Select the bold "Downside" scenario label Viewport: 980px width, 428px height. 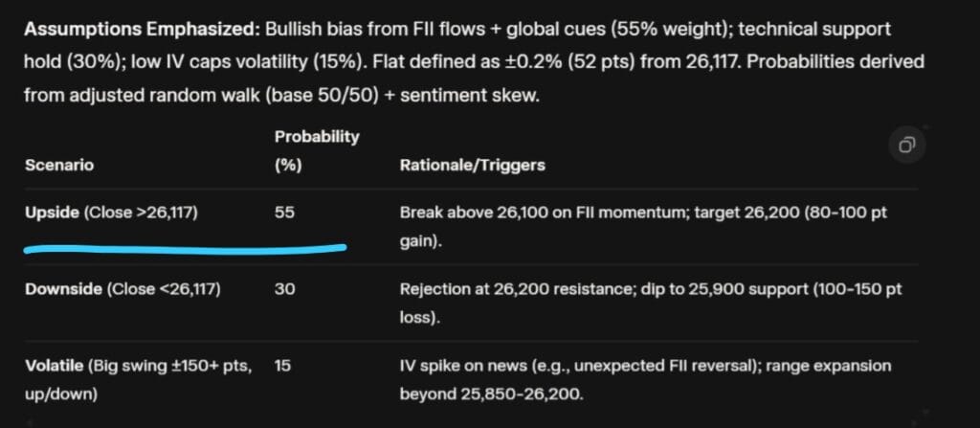[63, 289]
